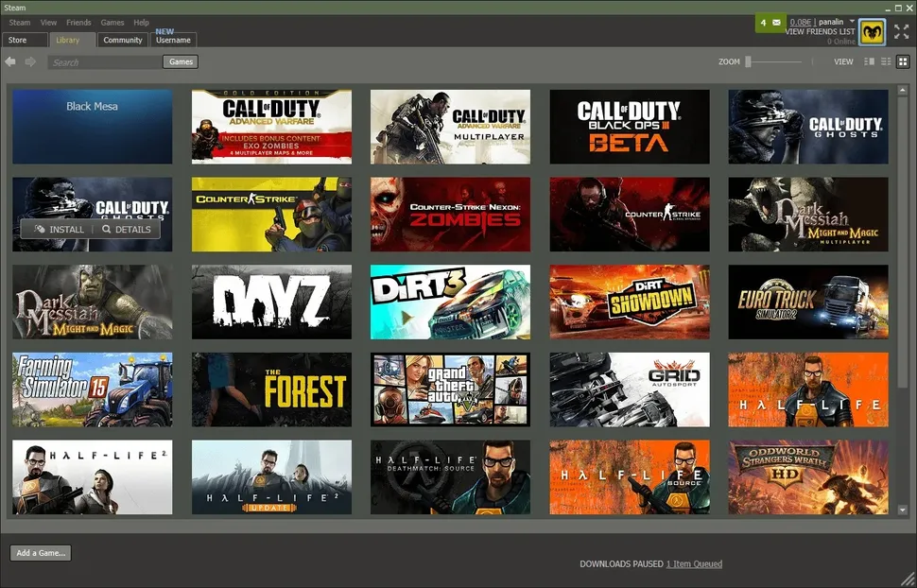
Task: Expand the account dropdown arrow beside panalin
Action: [852, 21]
